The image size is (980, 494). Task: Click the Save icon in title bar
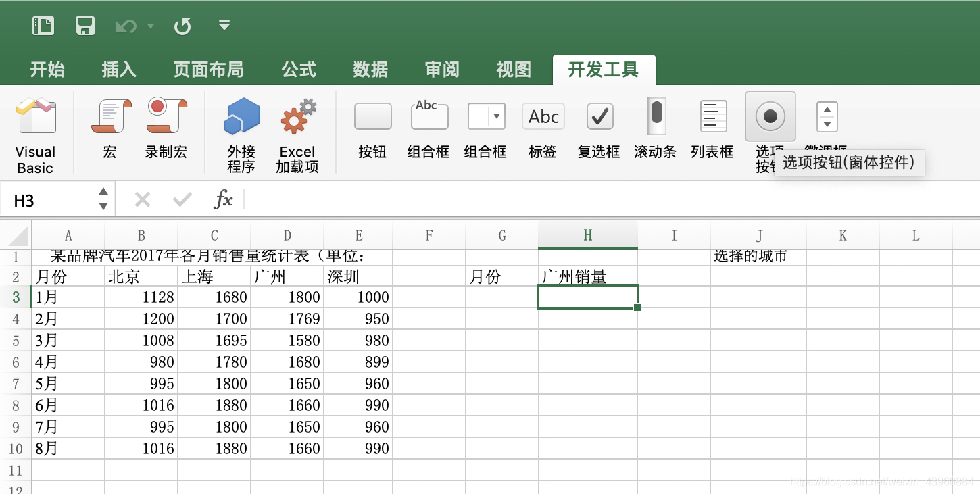click(x=85, y=26)
